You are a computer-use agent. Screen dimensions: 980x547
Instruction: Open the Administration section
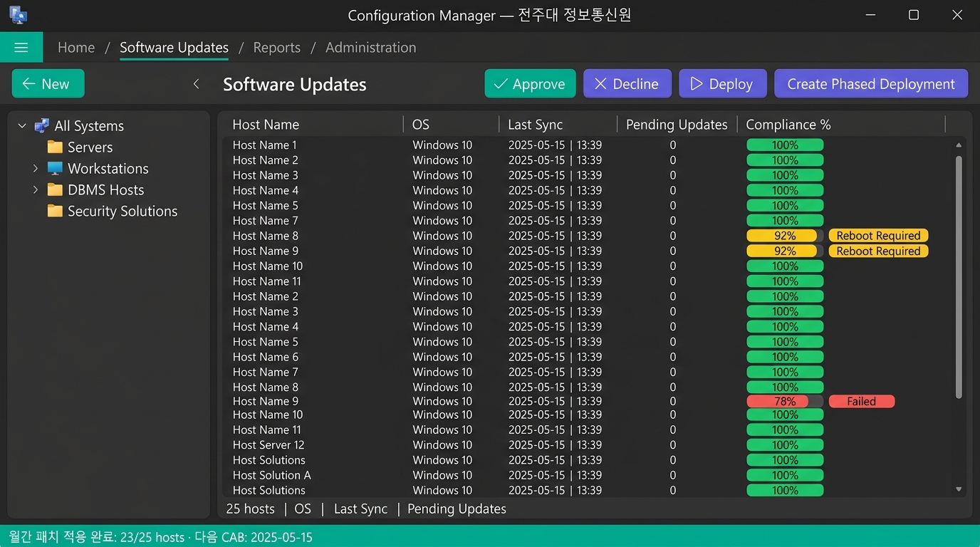(x=370, y=48)
